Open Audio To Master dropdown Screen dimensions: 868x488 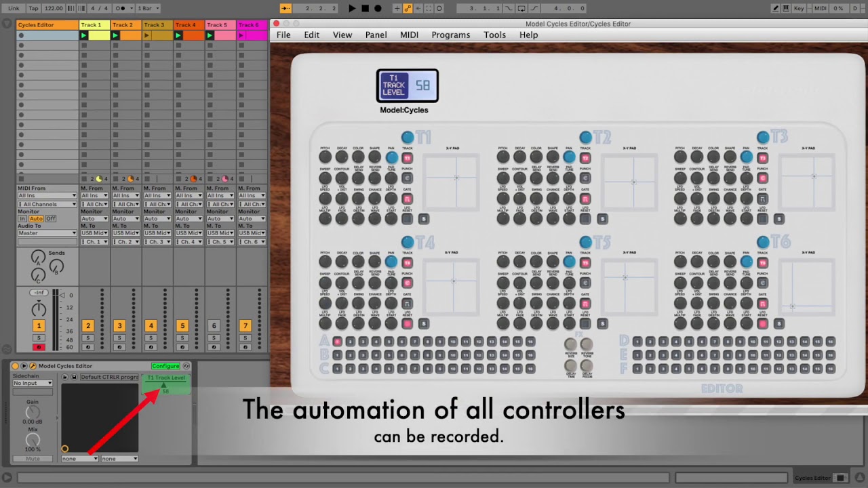(x=47, y=233)
